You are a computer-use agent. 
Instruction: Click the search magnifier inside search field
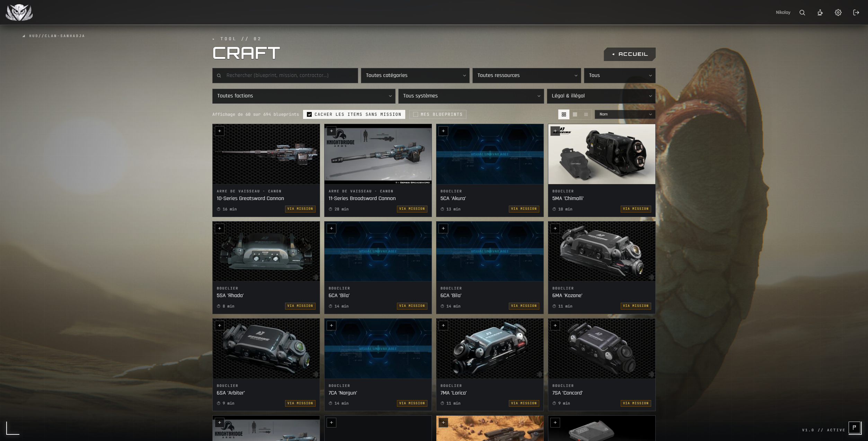coord(219,76)
